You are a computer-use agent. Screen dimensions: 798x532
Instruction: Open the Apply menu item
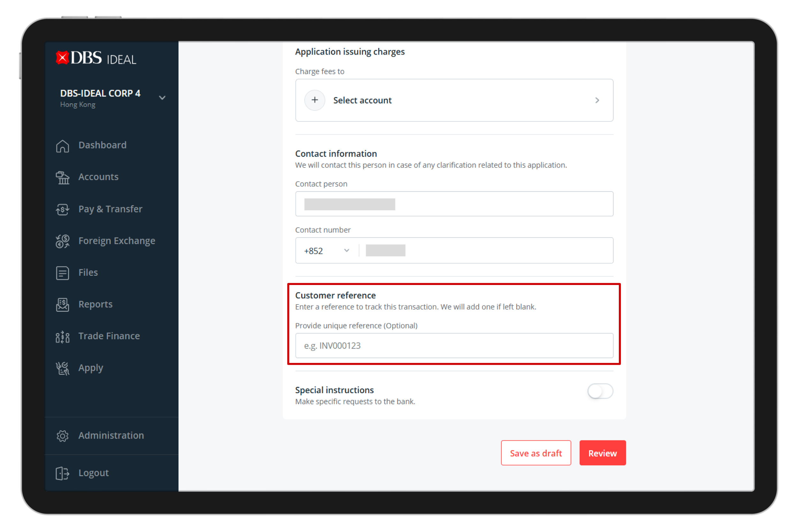coord(91,368)
